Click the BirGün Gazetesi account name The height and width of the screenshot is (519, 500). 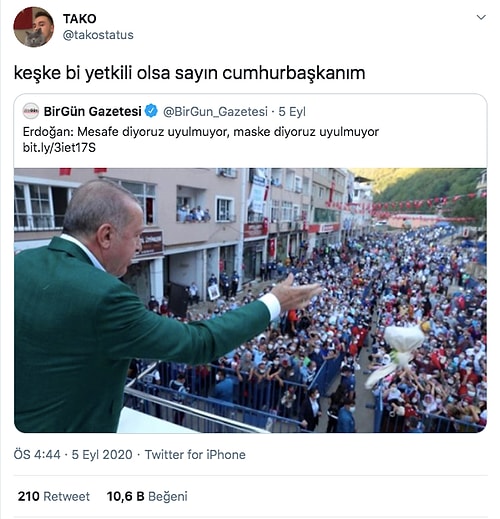tap(93, 111)
